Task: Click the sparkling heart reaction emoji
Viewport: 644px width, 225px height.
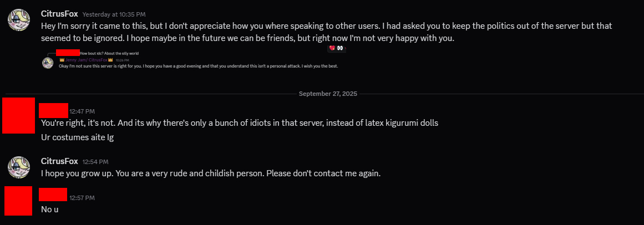Action: [x=332, y=48]
